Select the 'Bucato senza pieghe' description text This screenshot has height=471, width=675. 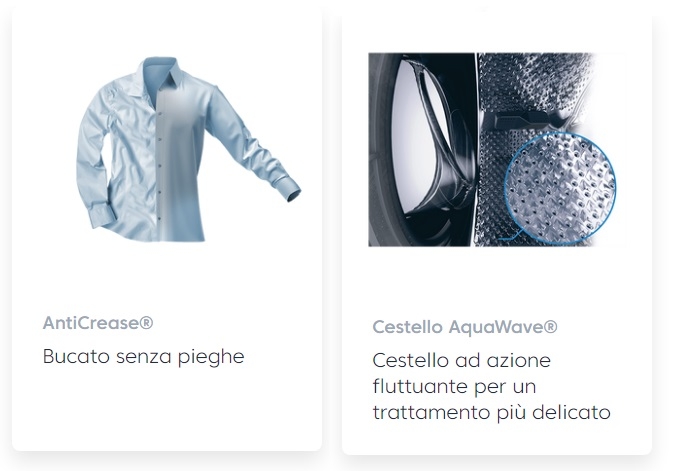point(143,356)
